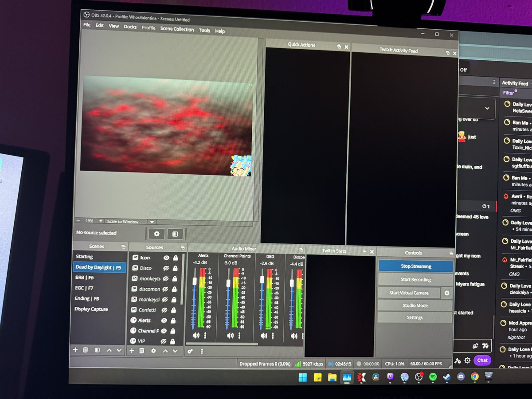Click the Channel Points volume slider
Image resolution: width=532 pixels, height=399 pixels.
coord(228,299)
